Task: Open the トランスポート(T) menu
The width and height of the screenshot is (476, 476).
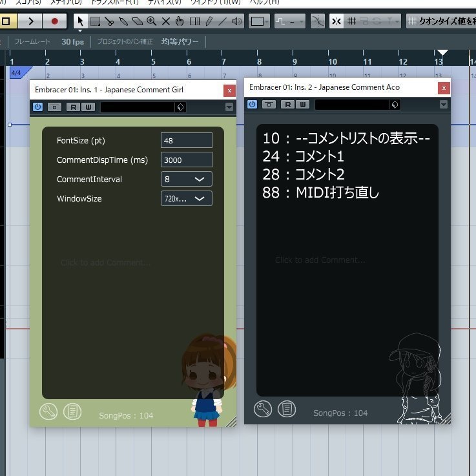Action: coord(115,3)
